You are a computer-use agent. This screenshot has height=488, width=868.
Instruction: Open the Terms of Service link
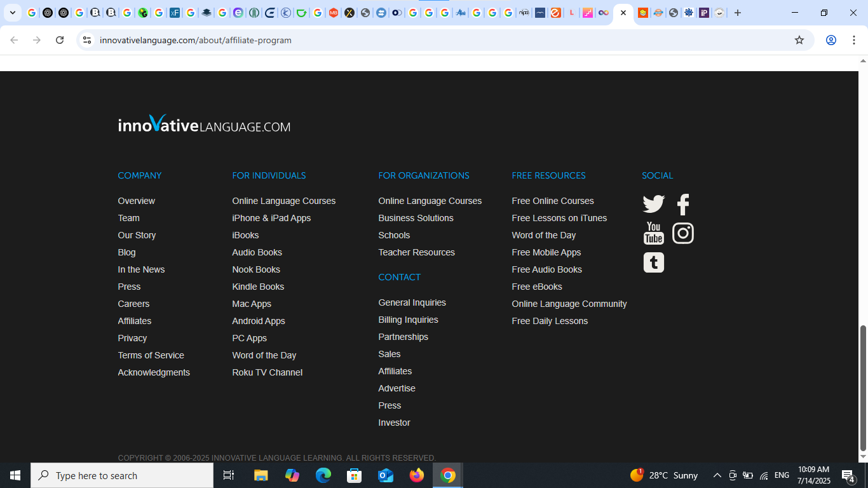151,355
